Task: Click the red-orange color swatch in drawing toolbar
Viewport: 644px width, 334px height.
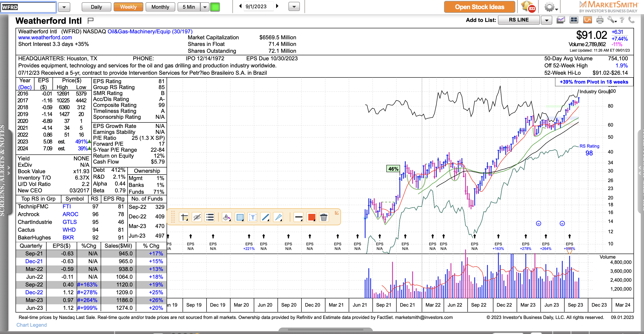Action: (x=312, y=217)
